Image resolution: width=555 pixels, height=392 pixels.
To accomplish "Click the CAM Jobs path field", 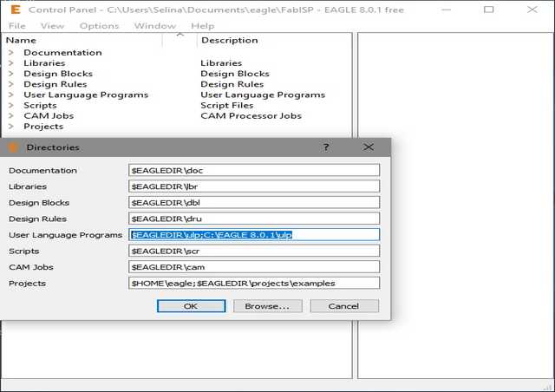I will [254, 266].
